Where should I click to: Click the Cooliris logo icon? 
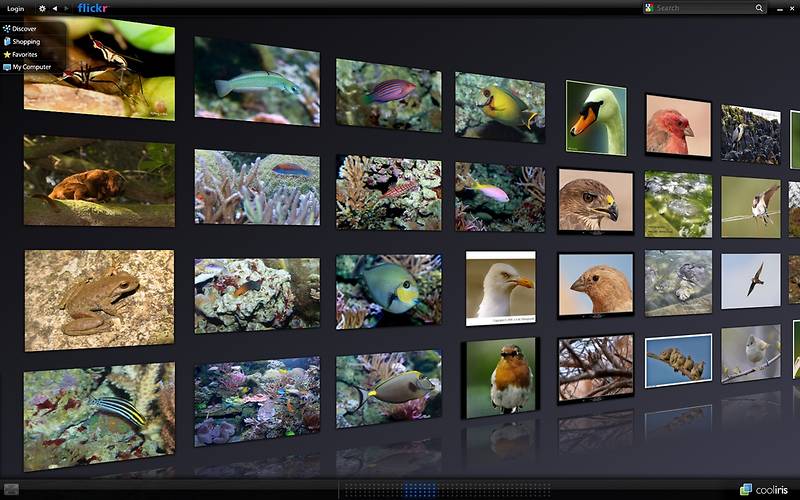click(745, 489)
